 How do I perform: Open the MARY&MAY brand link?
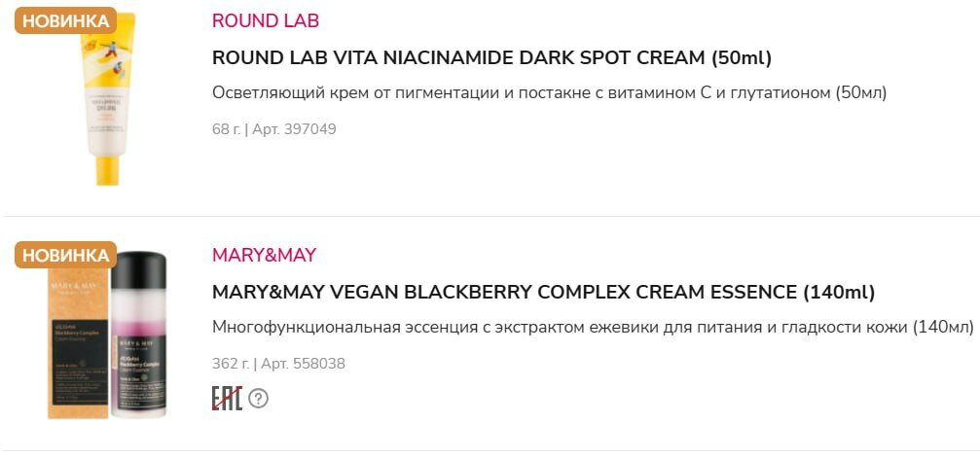[264, 255]
